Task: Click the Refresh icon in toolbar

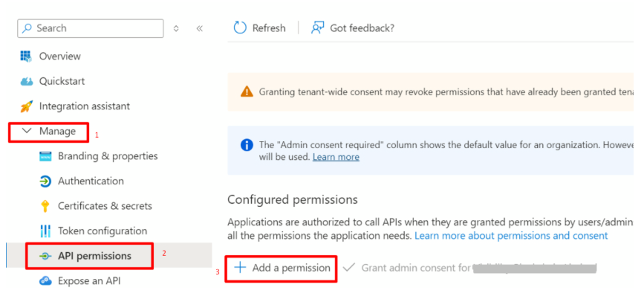Action: (x=240, y=28)
